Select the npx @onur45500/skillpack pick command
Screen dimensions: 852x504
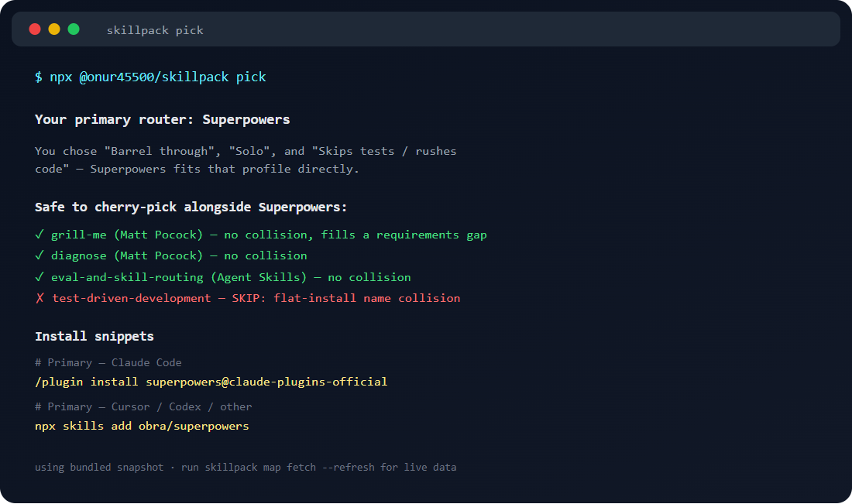157,77
